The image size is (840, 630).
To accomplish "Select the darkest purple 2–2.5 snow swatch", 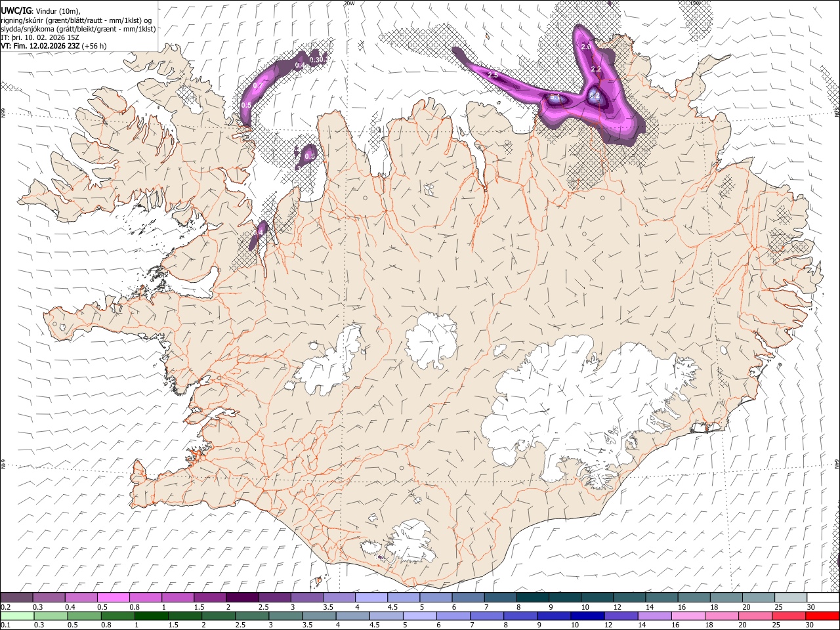I will (242, 597).
